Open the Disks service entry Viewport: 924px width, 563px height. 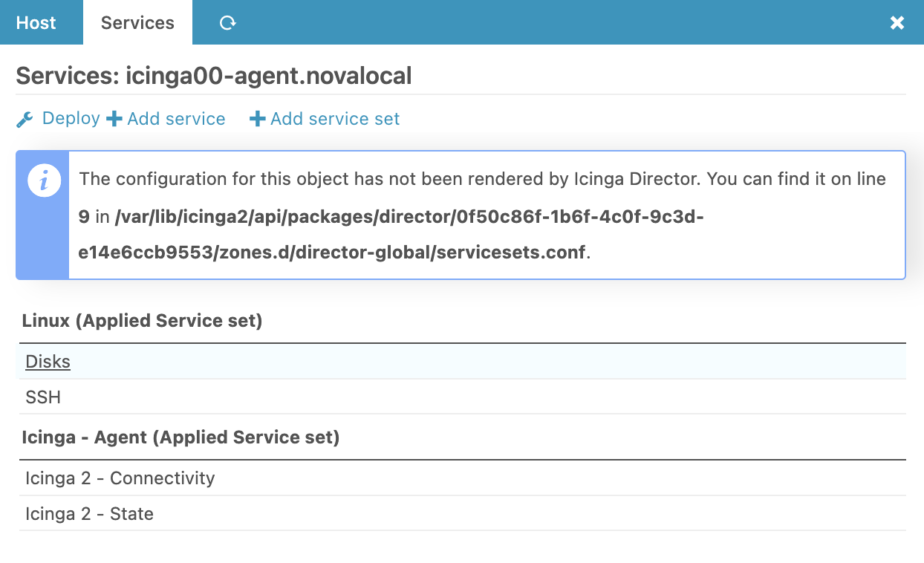[48, 362]
